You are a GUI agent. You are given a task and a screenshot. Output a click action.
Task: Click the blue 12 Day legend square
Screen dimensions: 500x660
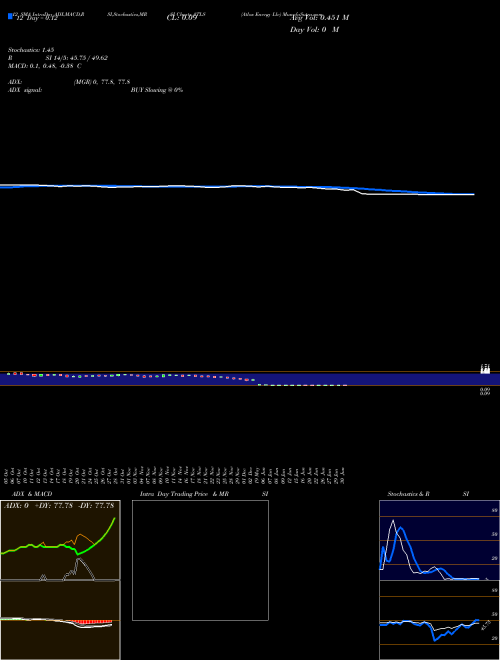10,16
